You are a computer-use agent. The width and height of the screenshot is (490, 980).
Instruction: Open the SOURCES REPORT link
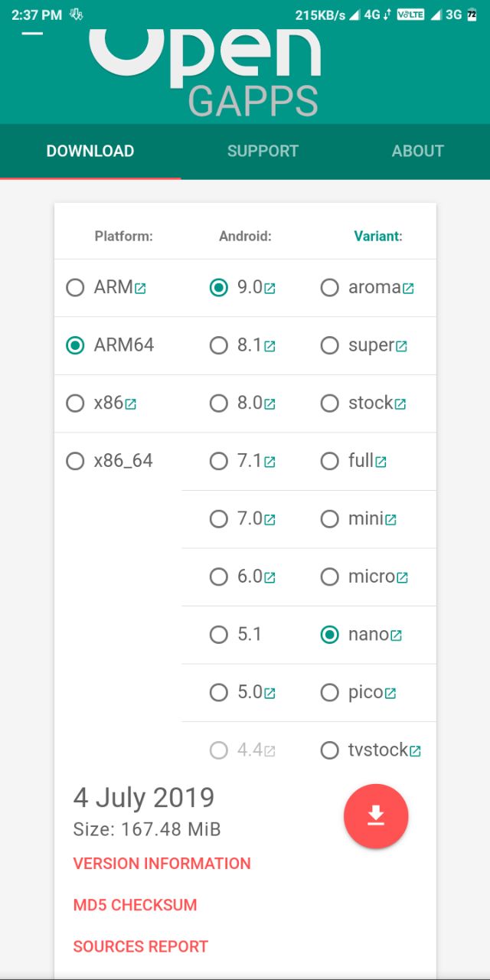(141, 947)
